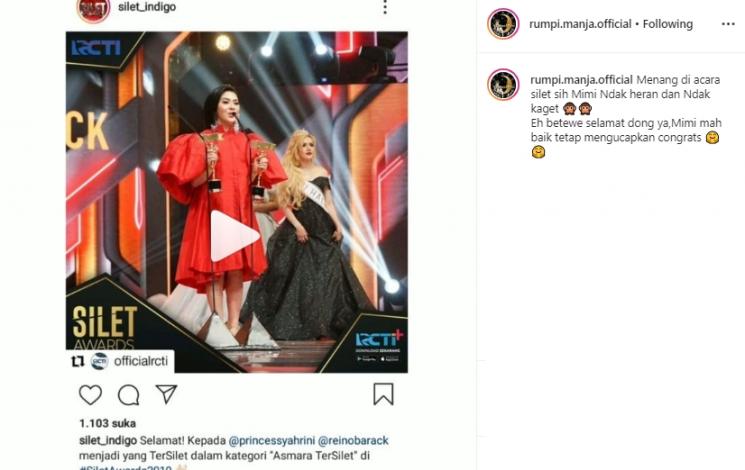Save the post with the bookmark icon
The width and height of the screenshot is (745, 470).
pyautogui.click(x=383, y=394)
